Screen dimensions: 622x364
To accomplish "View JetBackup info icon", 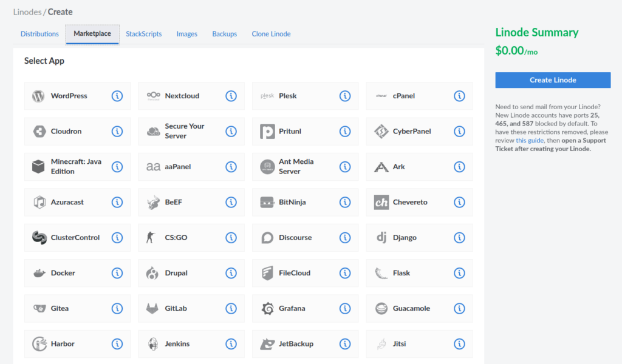I will (345, 344).
